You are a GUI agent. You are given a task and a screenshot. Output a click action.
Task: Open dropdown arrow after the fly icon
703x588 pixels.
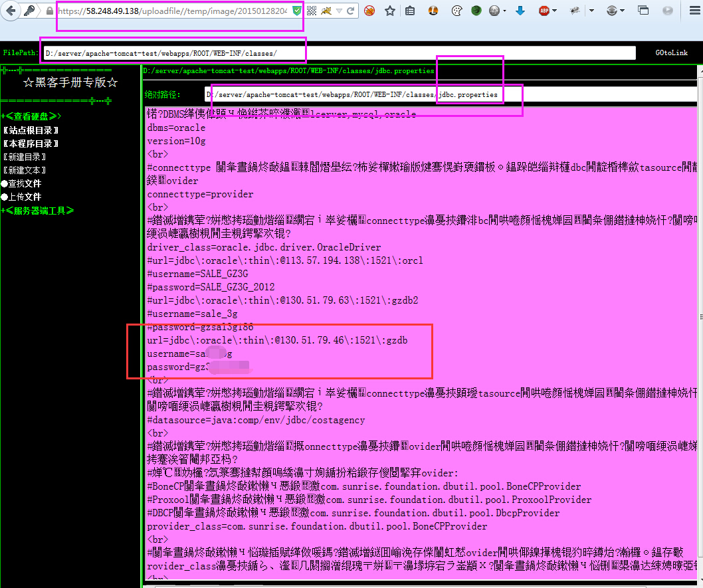pyautogui.click(x=591, y=11)
